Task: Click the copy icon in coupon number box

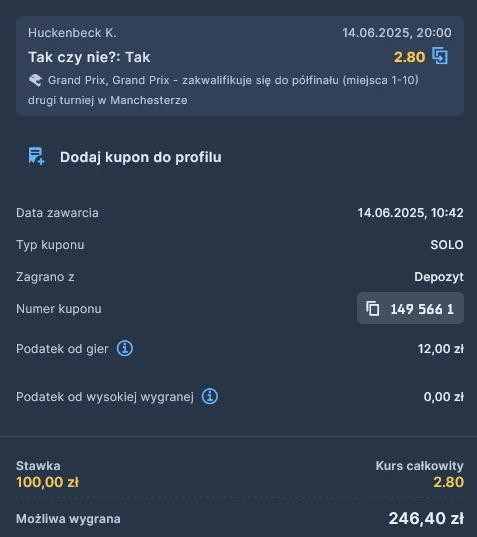Action: point(373,308)
